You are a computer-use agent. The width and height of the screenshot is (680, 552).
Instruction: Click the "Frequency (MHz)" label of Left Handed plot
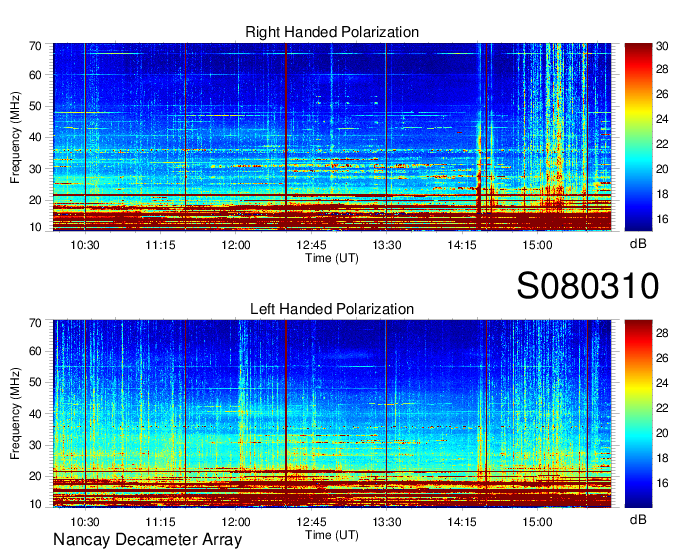click(15, 414)
